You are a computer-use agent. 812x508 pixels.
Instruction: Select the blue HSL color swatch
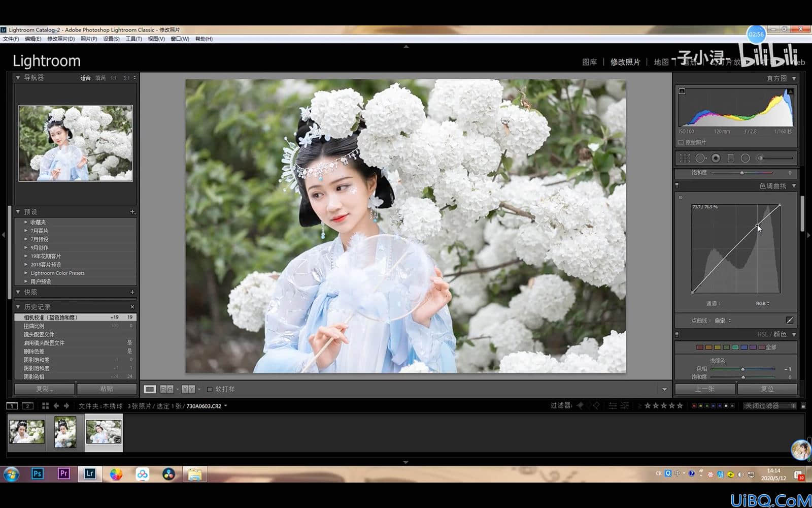coord(744,347)
